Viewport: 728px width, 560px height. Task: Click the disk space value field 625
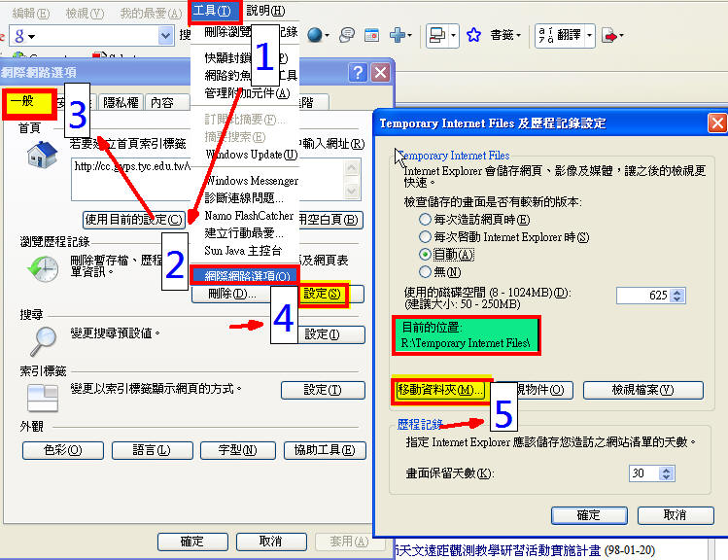(643, 296)
